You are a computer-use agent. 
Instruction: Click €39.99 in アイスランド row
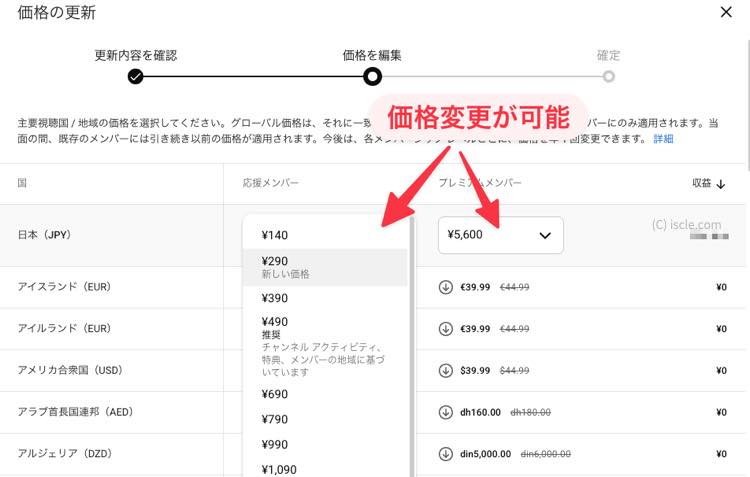pos(475,287)
